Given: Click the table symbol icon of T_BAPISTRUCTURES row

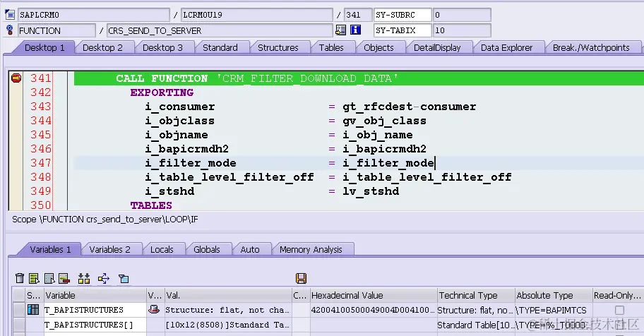Looking at the screenshot, I should [33, 310].
